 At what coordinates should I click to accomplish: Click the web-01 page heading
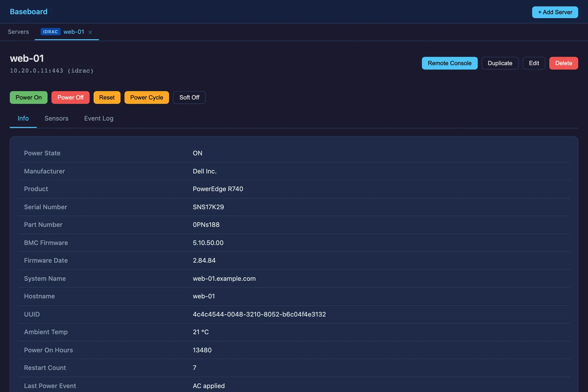tap(27, 58)
